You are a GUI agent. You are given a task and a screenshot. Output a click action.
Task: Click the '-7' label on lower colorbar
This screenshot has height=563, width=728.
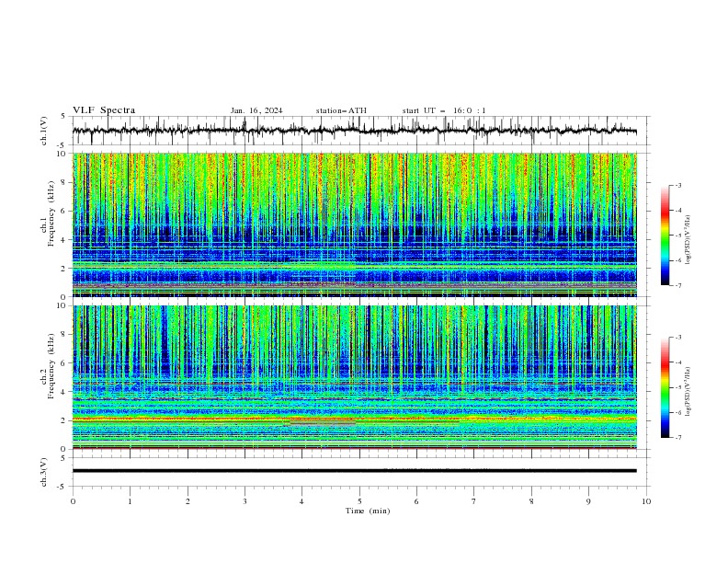pos(677,438)
